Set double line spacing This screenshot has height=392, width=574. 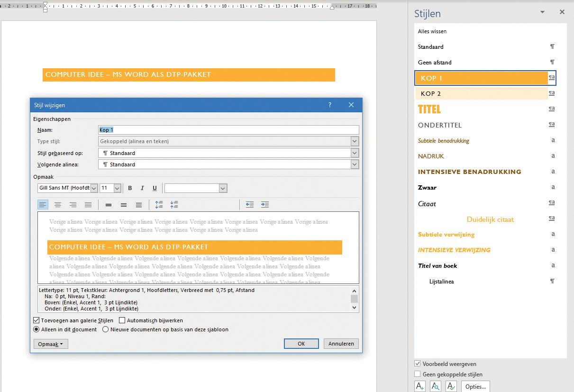(x=139, y=205)
